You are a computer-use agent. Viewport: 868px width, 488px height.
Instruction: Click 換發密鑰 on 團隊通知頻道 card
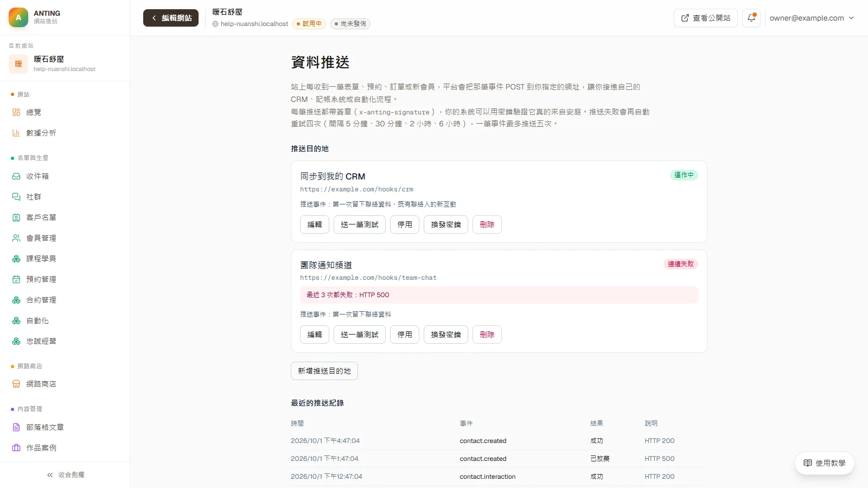tap(446, 335)
